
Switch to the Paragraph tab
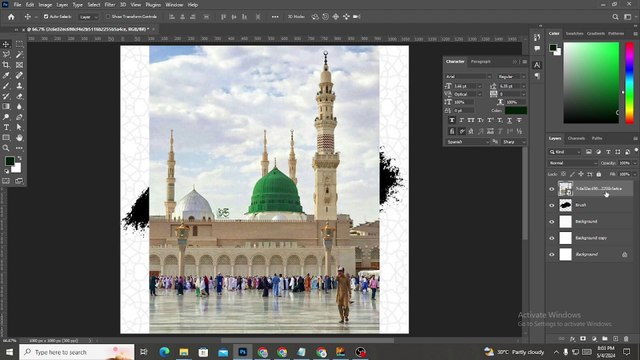coord(480,62)
